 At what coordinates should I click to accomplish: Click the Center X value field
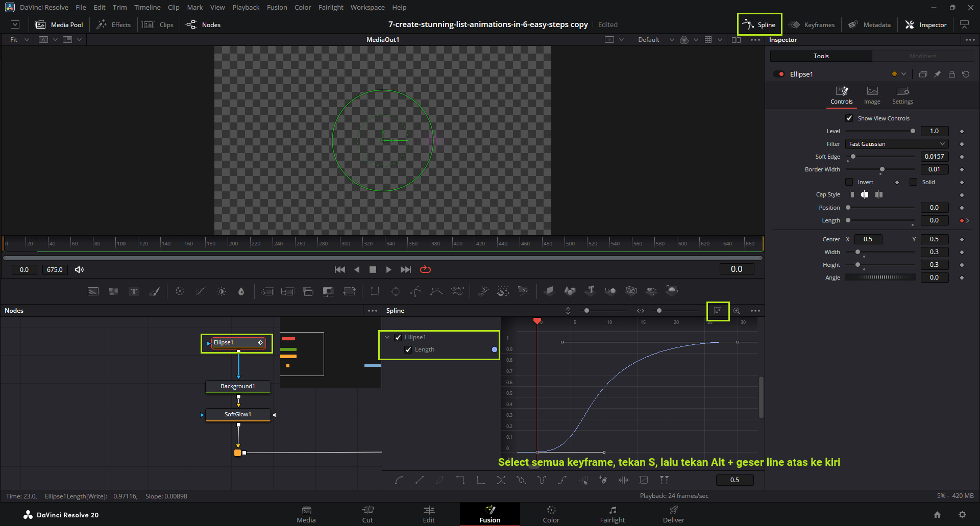[x=868, y=239]
